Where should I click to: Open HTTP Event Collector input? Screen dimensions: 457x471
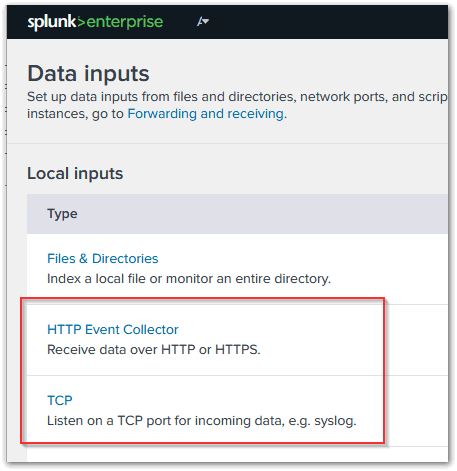[113, 330]
